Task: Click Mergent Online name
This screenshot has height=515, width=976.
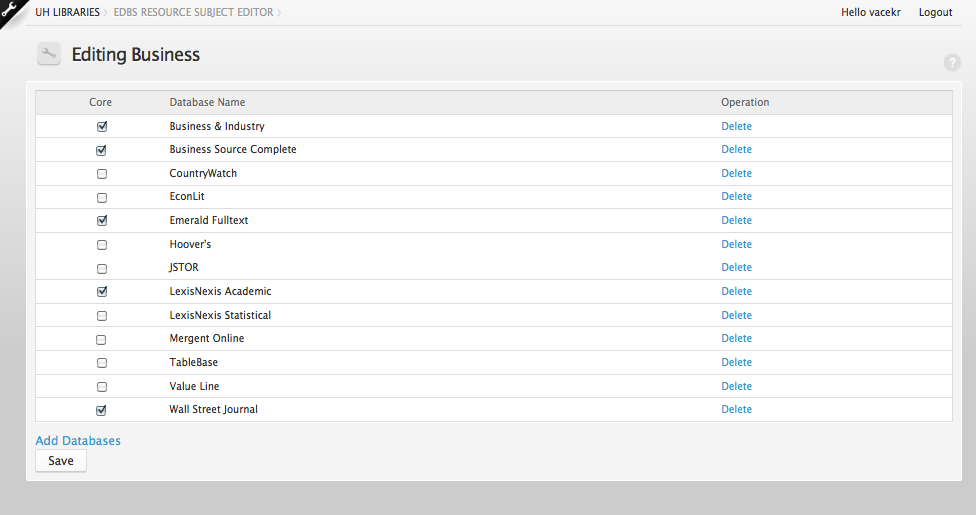Action: (207, 338)
